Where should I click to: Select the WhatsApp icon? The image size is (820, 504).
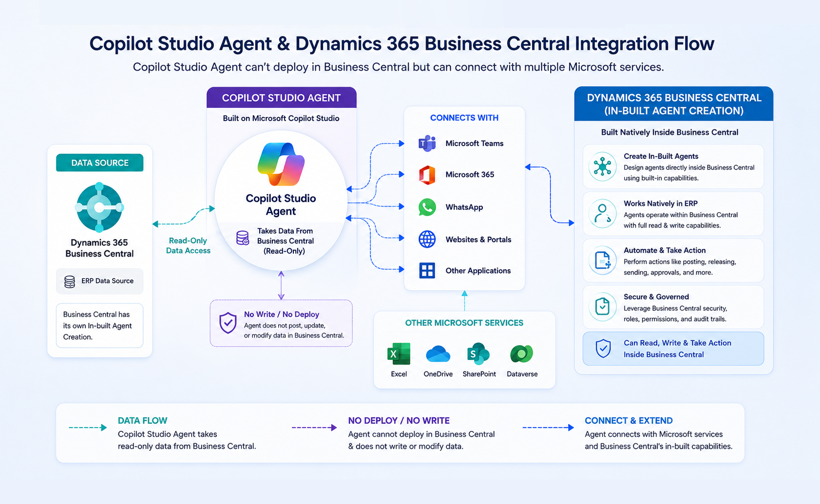(427, 207)
